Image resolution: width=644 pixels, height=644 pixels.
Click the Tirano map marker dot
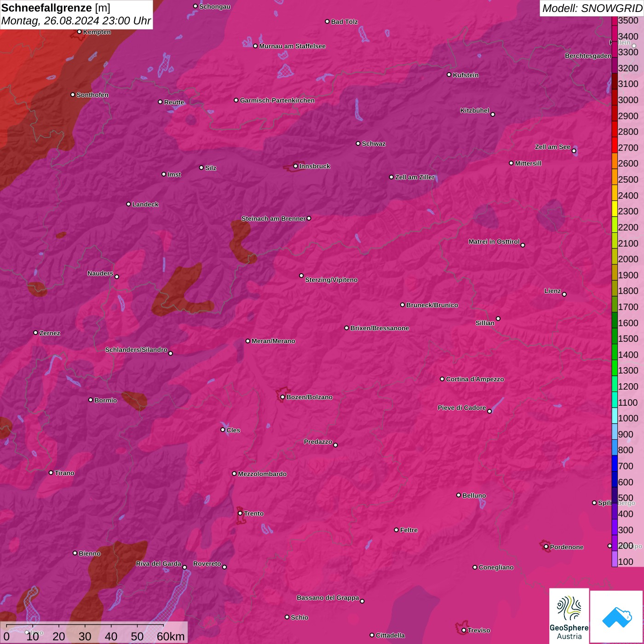tap(51, 472)
